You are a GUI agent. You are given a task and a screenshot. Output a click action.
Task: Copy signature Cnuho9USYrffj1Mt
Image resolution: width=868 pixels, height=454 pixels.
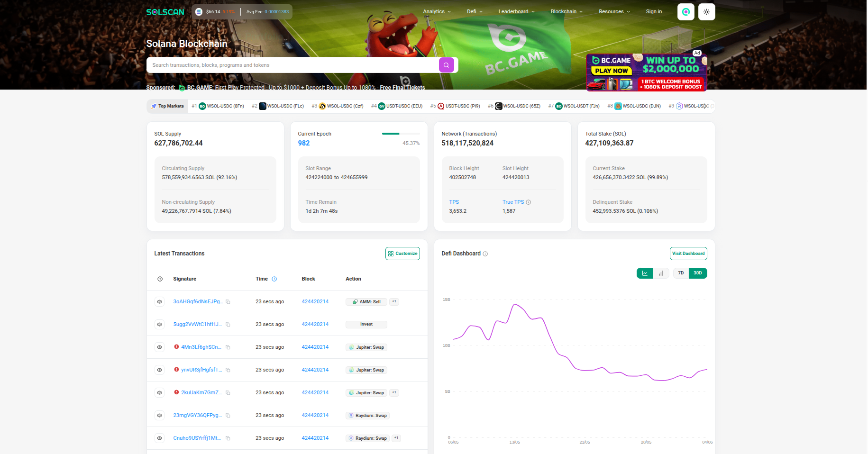click(x=228, y=438)
